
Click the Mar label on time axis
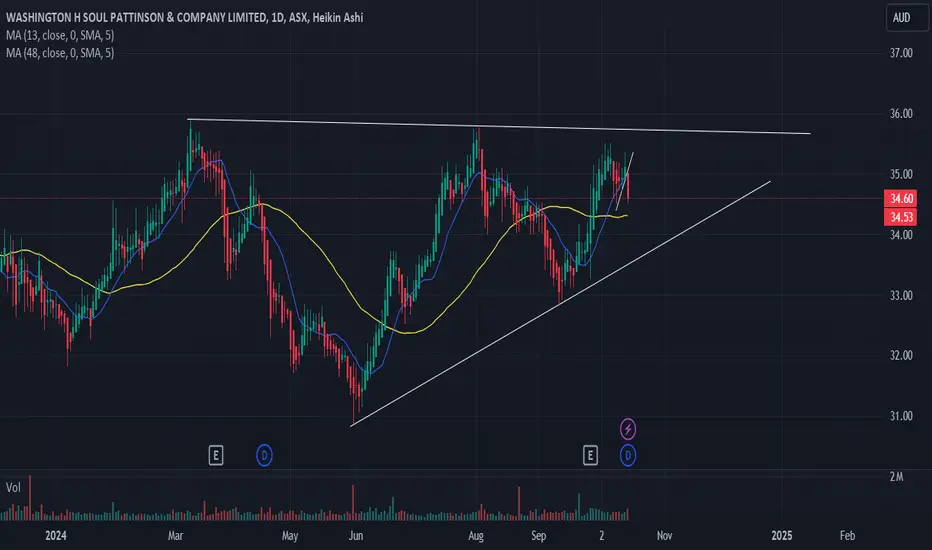pyautogui.click(x=175, y=536)
